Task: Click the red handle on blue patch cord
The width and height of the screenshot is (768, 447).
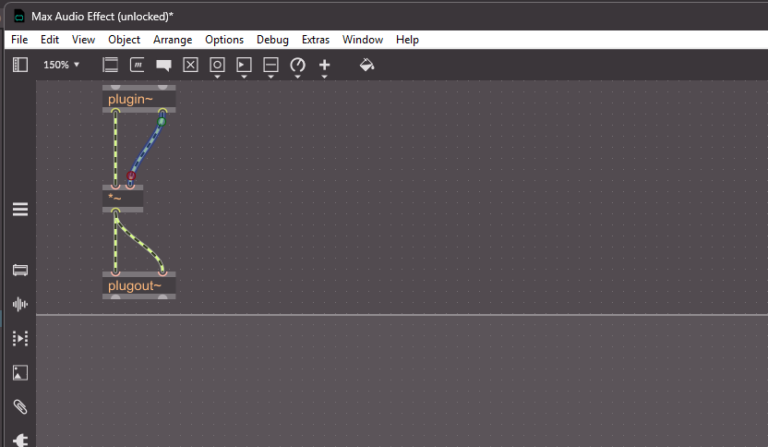Action: pyautogui.click(x=131, y=176)
